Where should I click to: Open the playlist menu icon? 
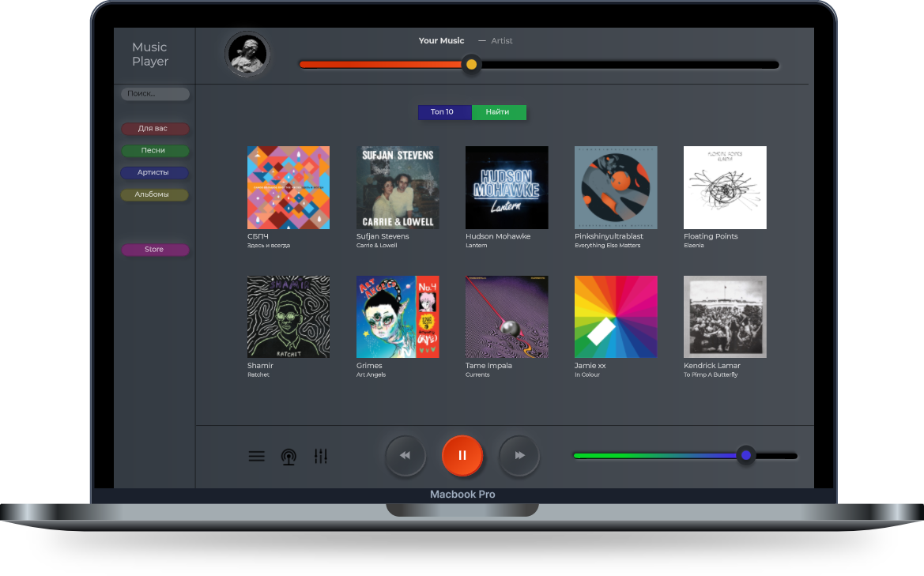(256, 456)
